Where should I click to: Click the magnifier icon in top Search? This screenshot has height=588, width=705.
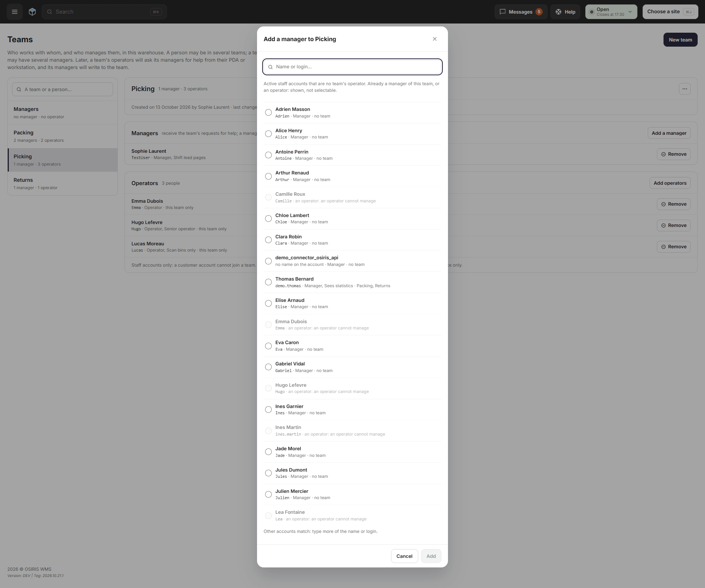(x=50, y=12)
